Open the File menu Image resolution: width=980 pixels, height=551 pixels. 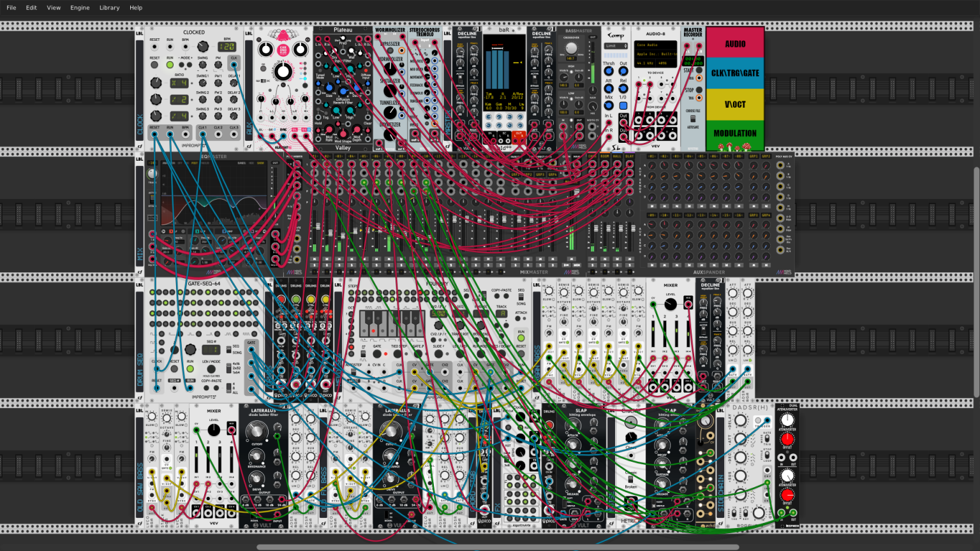[x=11, y=8]
